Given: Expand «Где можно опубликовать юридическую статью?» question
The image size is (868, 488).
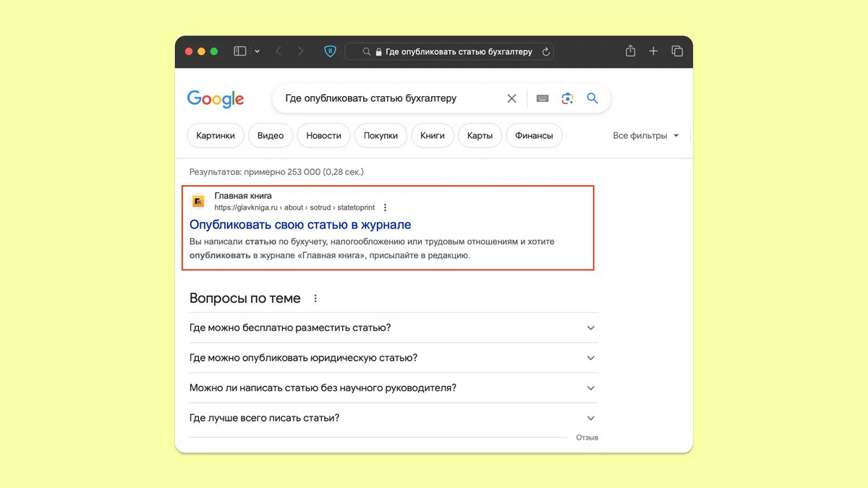Looking at the screenshot, I should click(x=590, y=358).
